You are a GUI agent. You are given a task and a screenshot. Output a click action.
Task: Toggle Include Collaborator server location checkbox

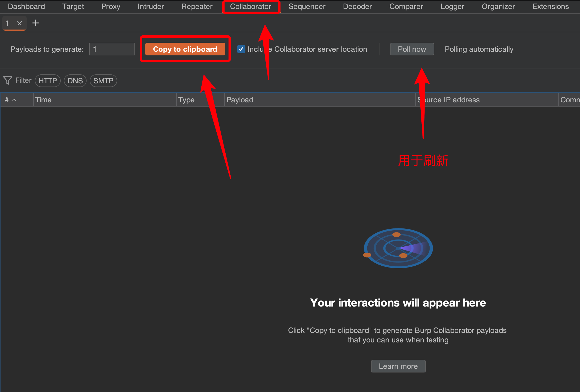pyautogui.click(x=241, y=49)
